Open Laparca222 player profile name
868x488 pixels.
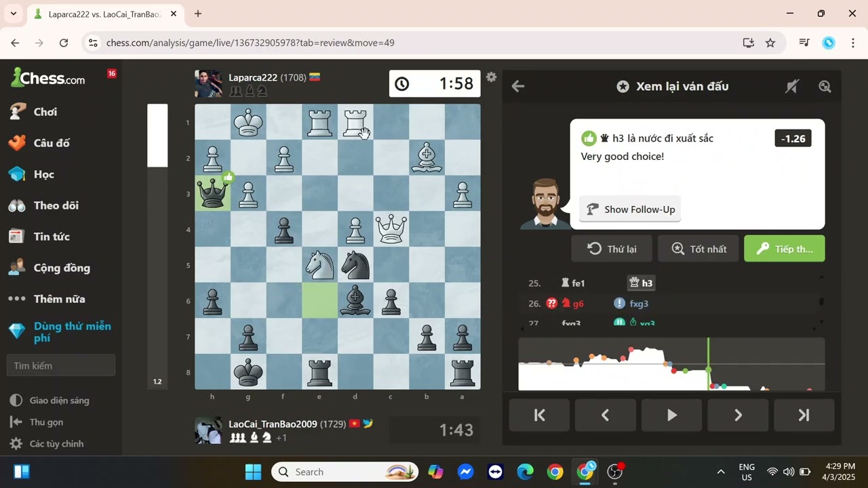click(253, 77)
